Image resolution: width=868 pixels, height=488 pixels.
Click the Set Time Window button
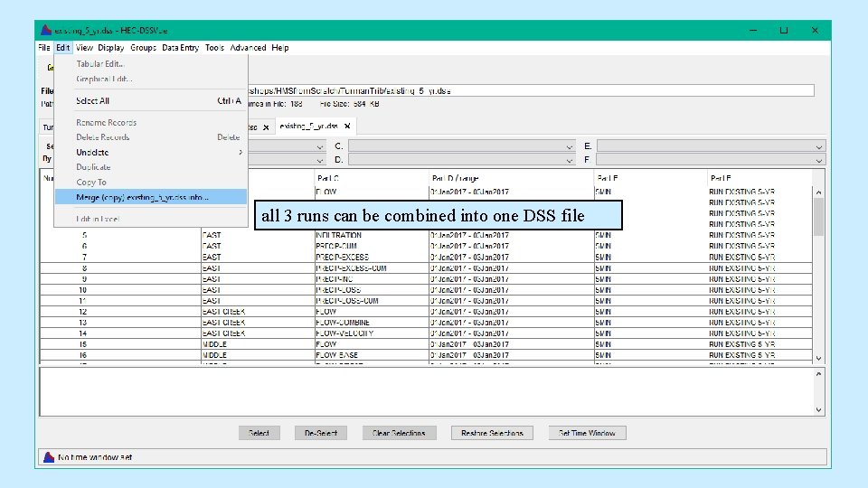point(588,433)
